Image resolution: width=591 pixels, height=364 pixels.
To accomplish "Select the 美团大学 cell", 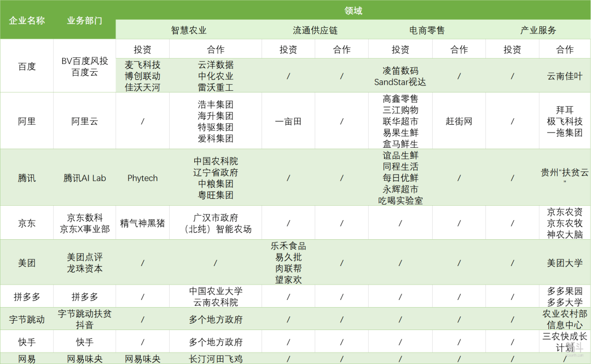I will 565,263.
